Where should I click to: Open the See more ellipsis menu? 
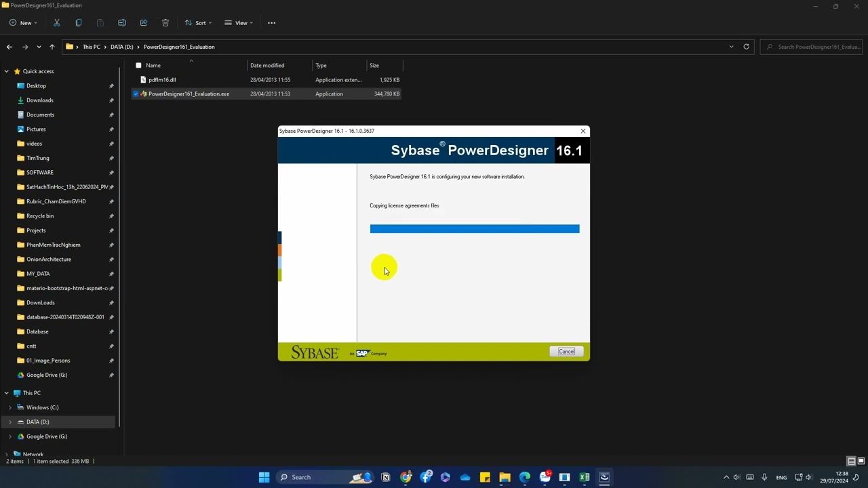point(272,23)
